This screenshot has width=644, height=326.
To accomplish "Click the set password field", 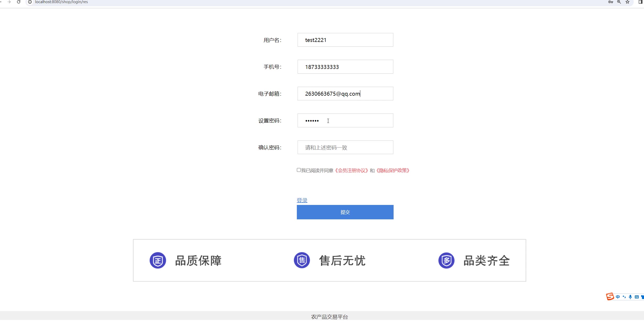I will tap(345, 121).
